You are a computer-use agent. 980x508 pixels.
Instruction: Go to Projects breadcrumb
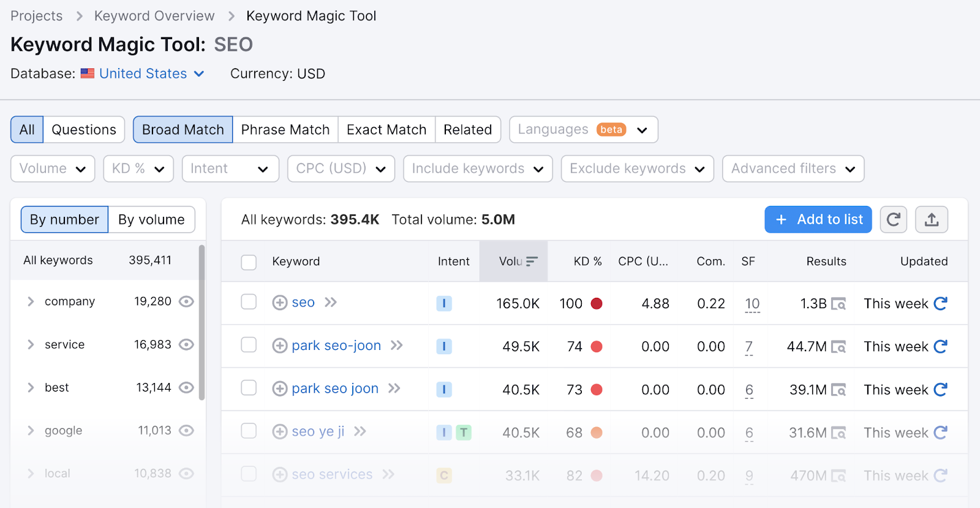tap(37, 16)
